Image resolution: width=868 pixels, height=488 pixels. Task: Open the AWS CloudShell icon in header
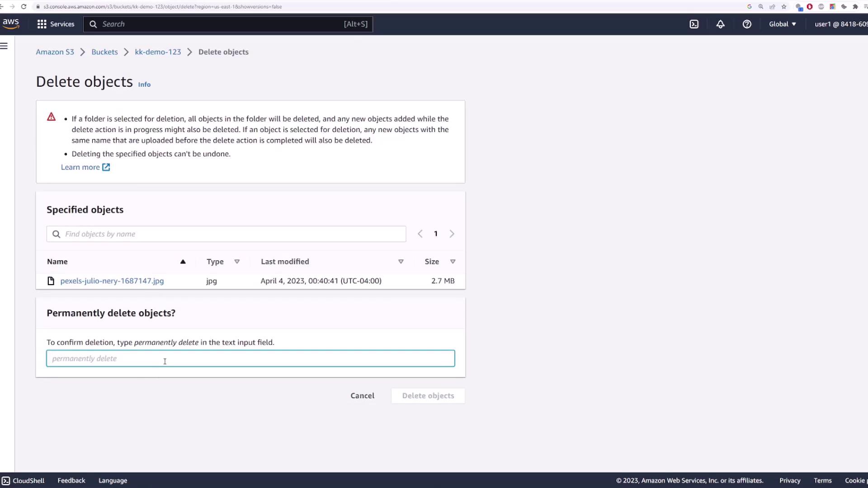694,24
